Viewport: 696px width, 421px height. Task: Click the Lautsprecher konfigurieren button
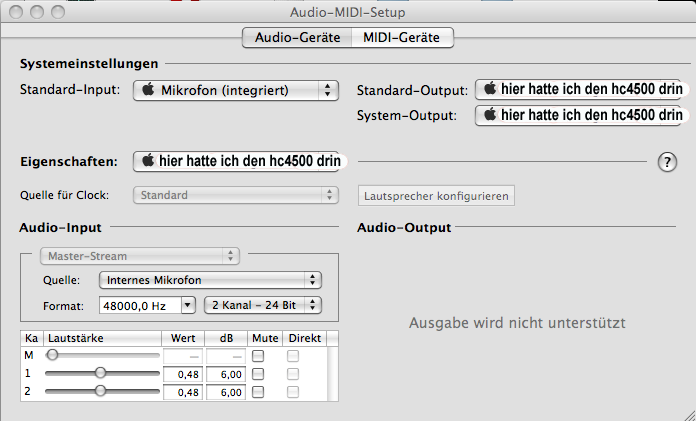tap(436, 195)
